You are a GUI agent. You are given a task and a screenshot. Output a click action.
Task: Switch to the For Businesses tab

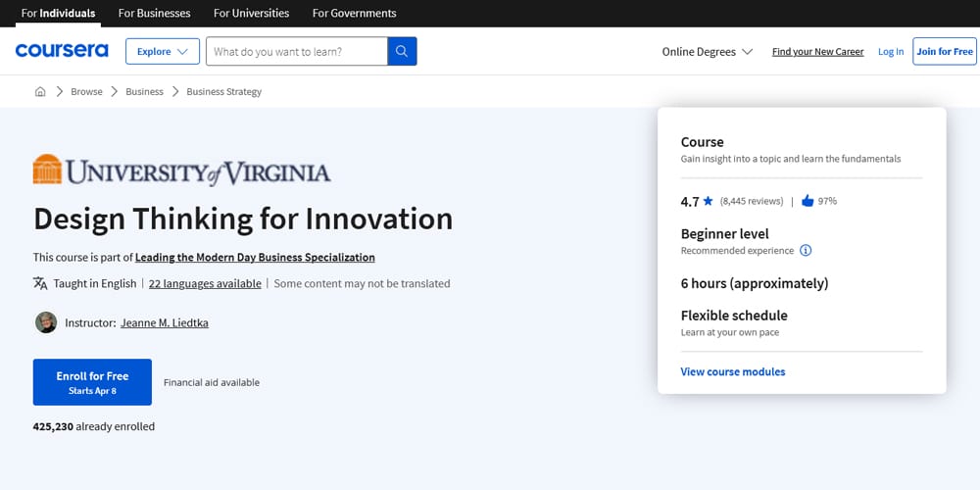(154, 13)
